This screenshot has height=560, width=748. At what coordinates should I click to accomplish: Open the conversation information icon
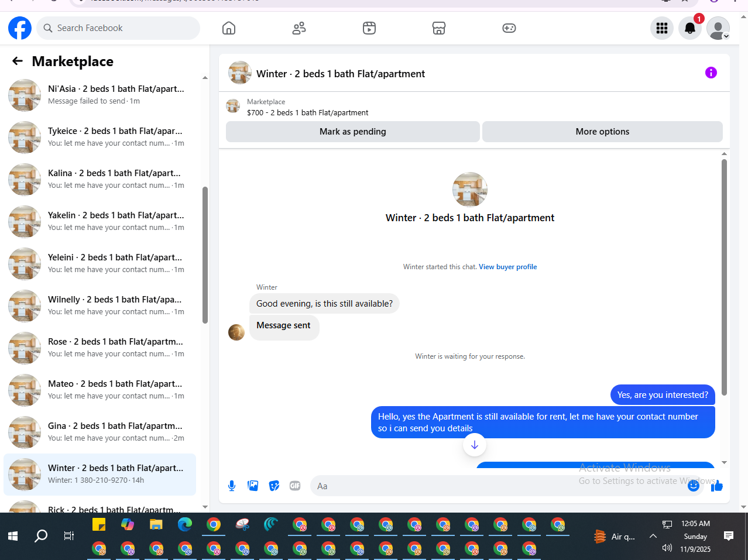point(711,73)
